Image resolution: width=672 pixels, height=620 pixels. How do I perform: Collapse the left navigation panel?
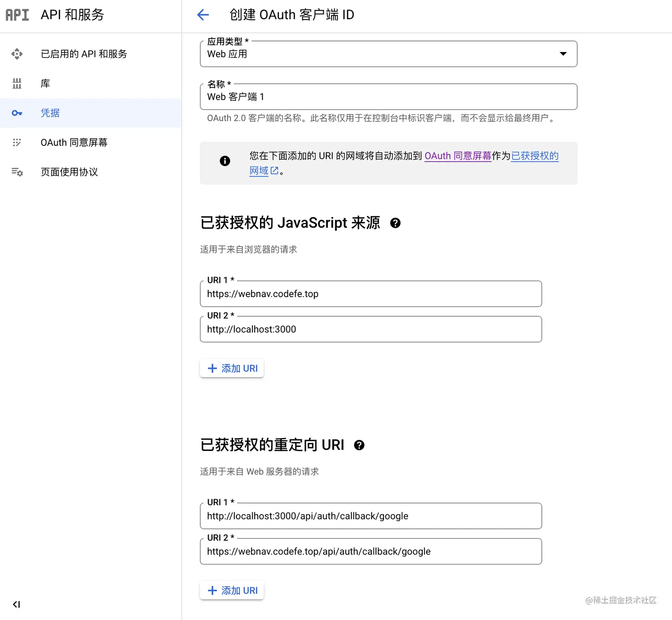[x=16, y=604]
